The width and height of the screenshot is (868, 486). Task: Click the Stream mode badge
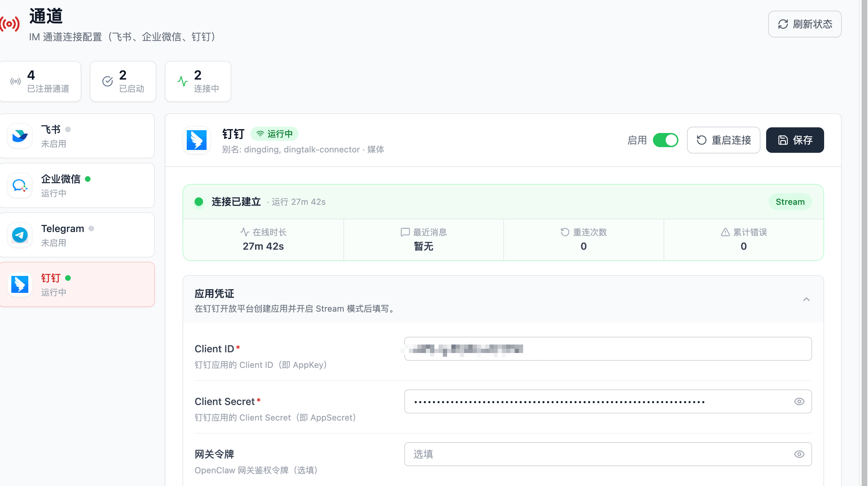pyautogui.click(x=790, y=202)
